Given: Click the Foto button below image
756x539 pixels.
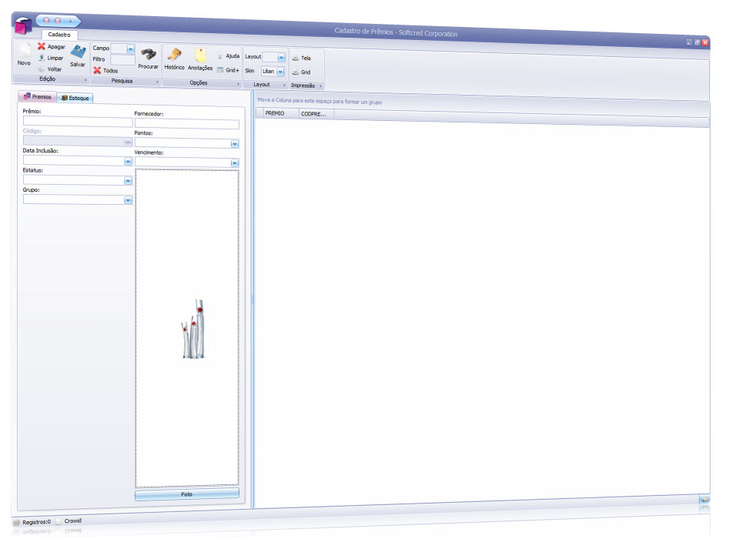Looking at the screenshot, I should click(187, 494).
